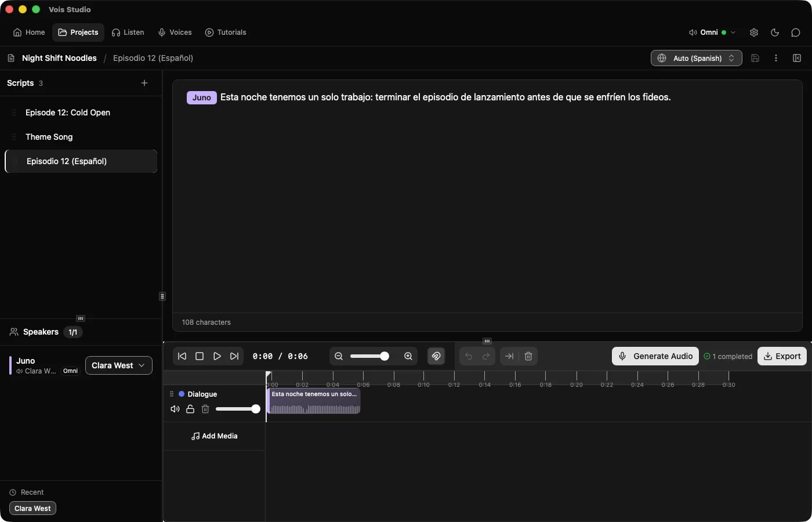Open the more options vertical dots menu
Screen dimensions: 812x522
pyautogui.click(x=776, y=58)
